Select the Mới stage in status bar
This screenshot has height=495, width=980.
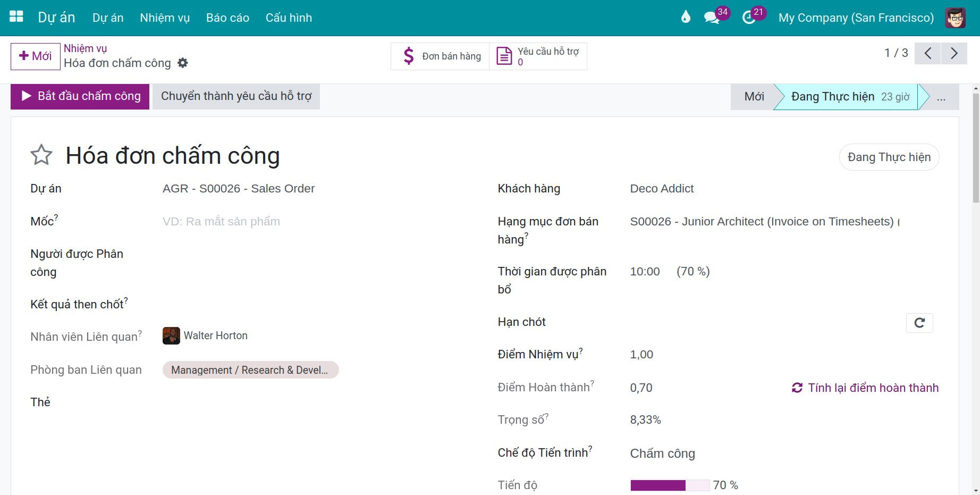click(754, 97)
